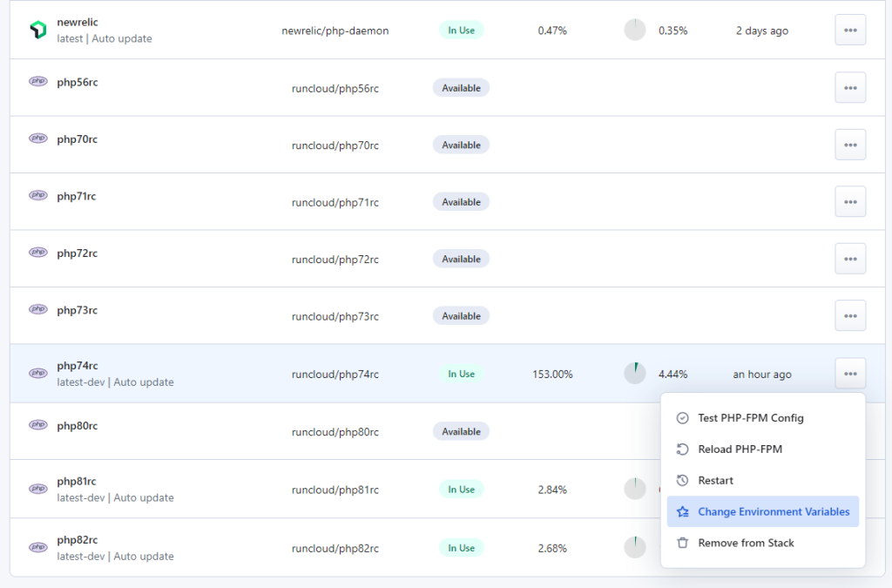Click the Available badge for php80rc
Viewport: 892px width, 588px height.
[x=462, y=431]
